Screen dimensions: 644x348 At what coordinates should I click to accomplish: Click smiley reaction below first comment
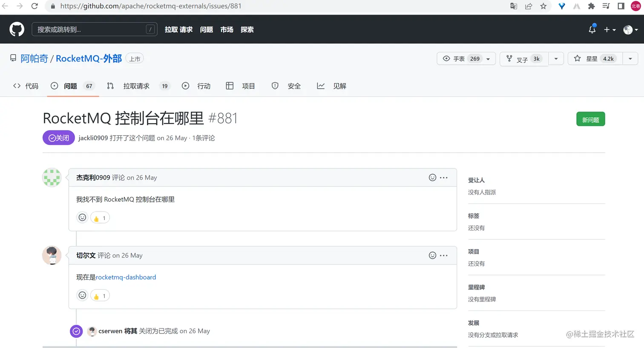[82, 217]
